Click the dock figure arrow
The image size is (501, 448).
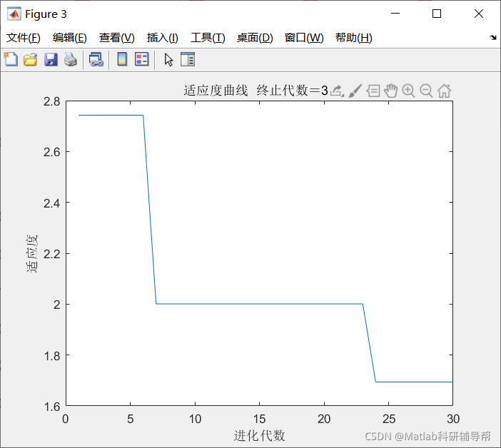tap(493, 38)
